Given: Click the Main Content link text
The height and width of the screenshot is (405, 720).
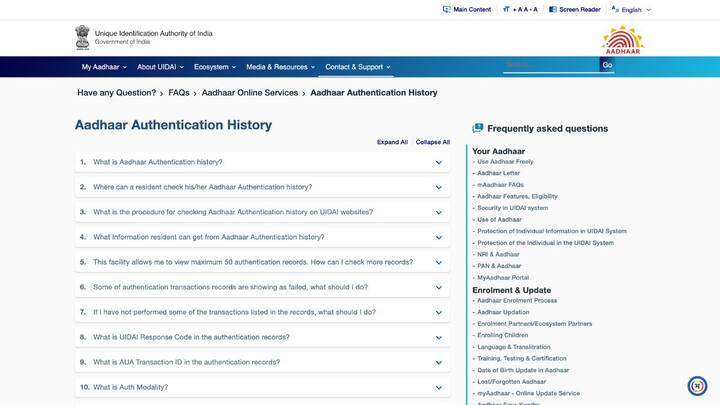Looking at the screenshot, I should [472, 9].
